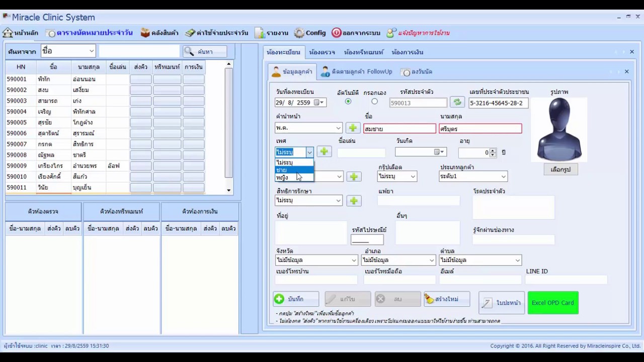The image size is (644, 362).
Task: Click the green Excel OPD Card button
Action: [x=553, y=303]
